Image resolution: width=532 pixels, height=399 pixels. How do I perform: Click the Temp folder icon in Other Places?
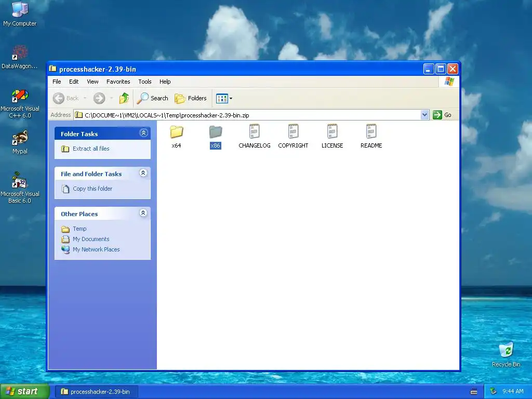coord(65,229)
